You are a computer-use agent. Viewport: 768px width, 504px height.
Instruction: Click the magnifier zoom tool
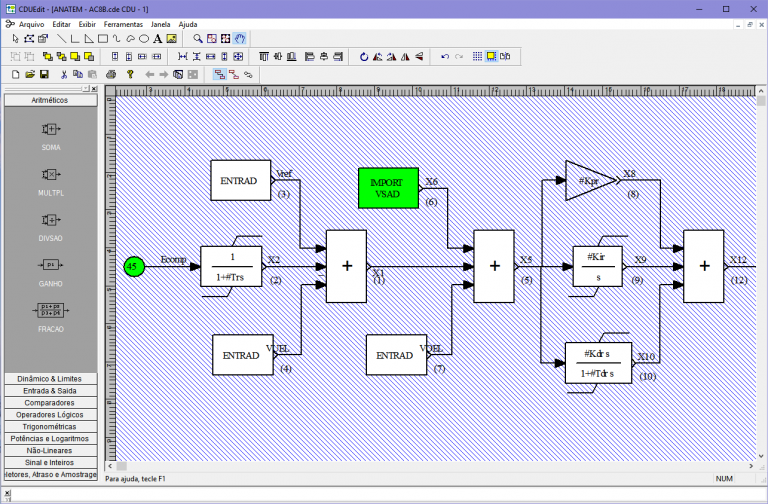click(x=198, y=39)
